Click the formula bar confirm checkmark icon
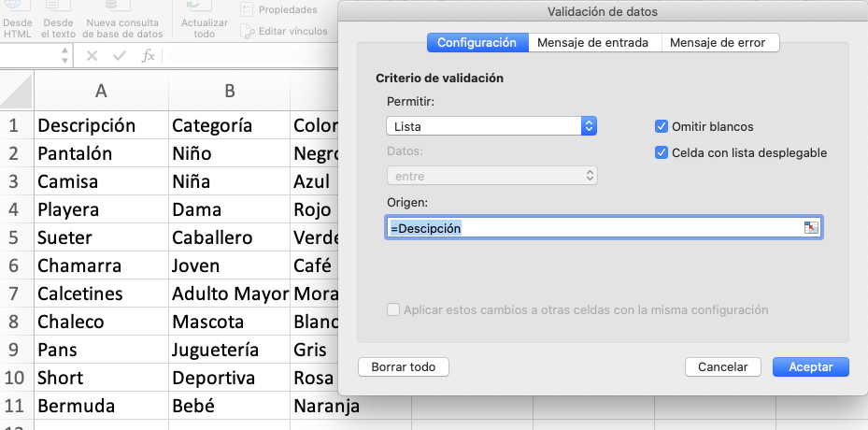Screen dimensions: 868x430 120,56
